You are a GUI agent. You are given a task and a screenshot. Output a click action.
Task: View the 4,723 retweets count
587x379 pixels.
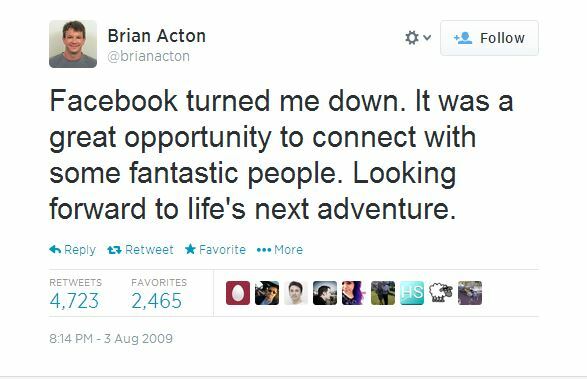click(74, 301)
